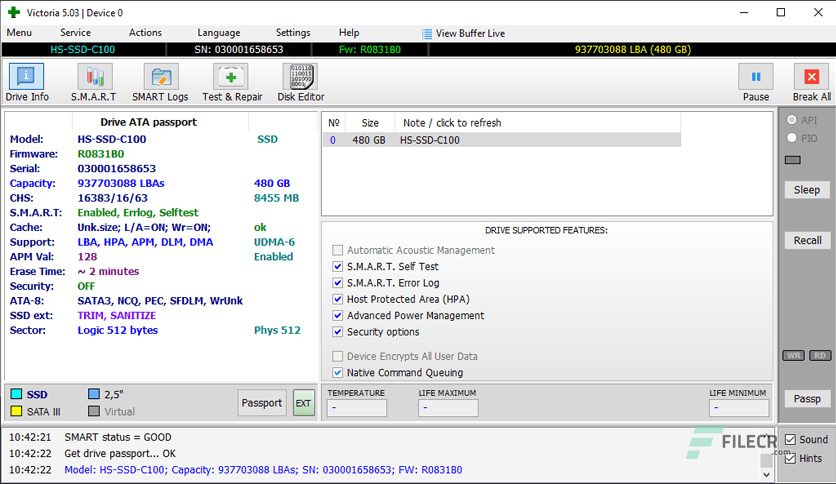Click the cyan SSD color indicator

click(x=16, y=394)
